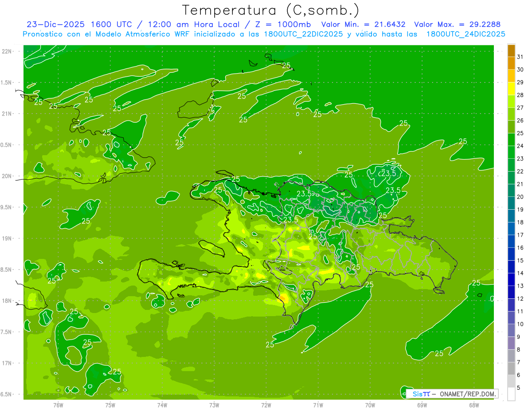
Task: Click the WRF model forecast description line
Action: (x=264, y=34)
